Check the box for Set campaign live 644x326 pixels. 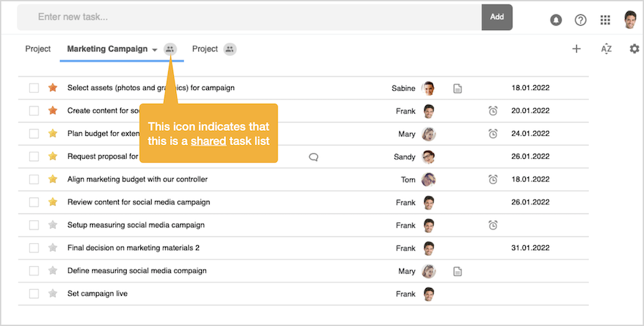pos(34,294)
